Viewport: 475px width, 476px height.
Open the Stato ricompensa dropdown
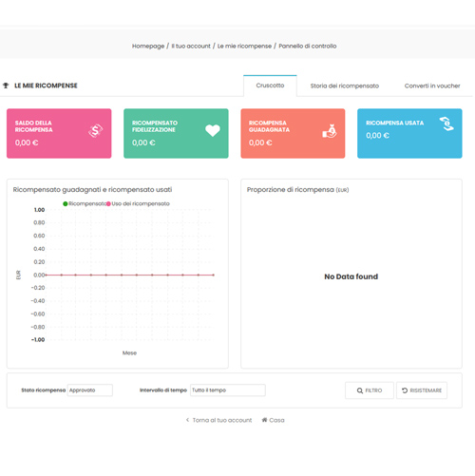point(90,390)
